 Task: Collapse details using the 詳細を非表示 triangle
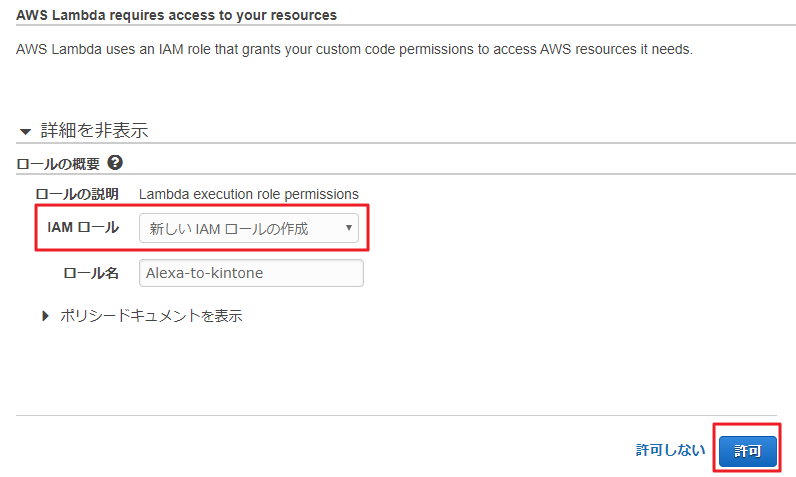tap(25, 132)
